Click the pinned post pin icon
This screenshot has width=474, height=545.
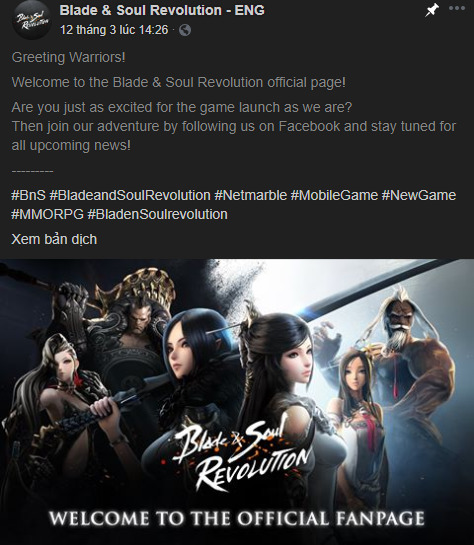(x=432, y=10)
